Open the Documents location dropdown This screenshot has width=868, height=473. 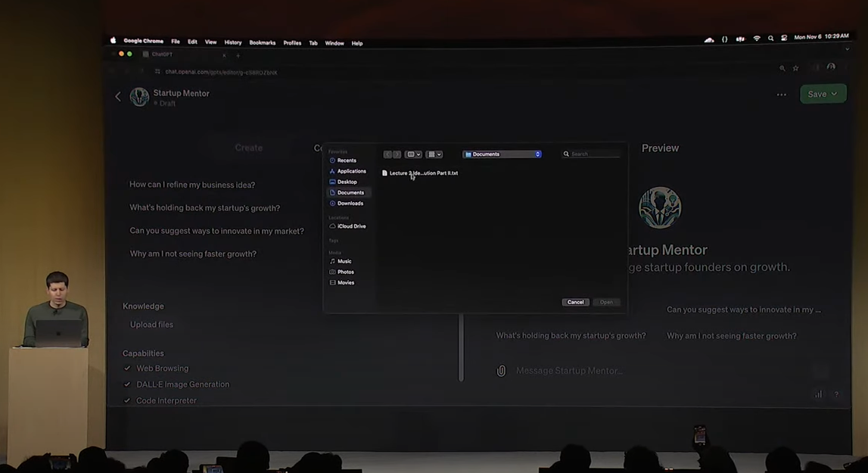502,154
